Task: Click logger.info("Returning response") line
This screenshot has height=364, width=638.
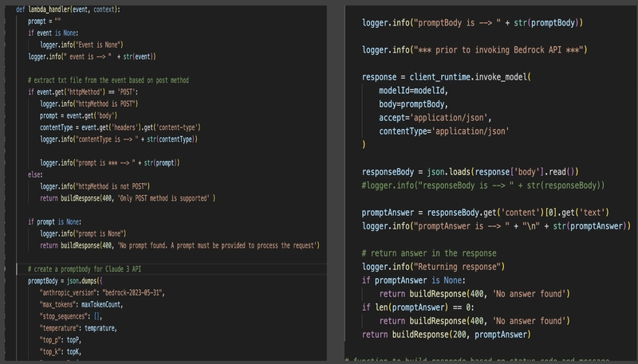Action: pos(433,267)
